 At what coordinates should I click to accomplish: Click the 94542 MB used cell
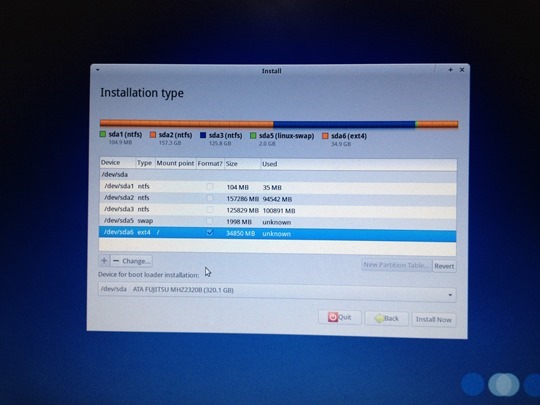pyautogui.click(x=277, y=199)
